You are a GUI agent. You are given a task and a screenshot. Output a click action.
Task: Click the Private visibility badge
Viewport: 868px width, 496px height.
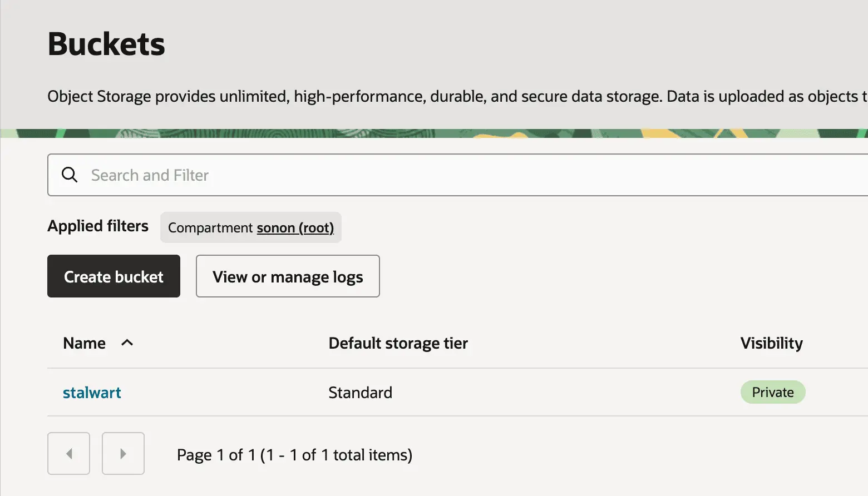point(773,392)
